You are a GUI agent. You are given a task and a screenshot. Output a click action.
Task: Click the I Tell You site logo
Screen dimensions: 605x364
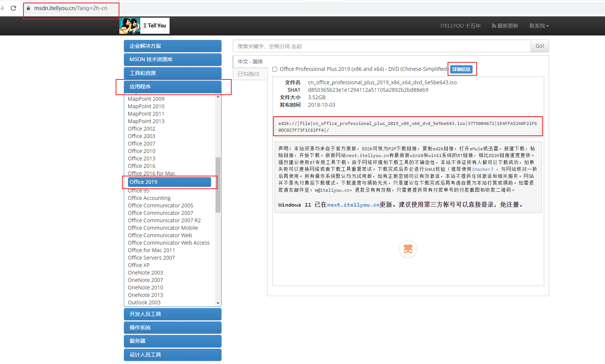coord(144,26)
